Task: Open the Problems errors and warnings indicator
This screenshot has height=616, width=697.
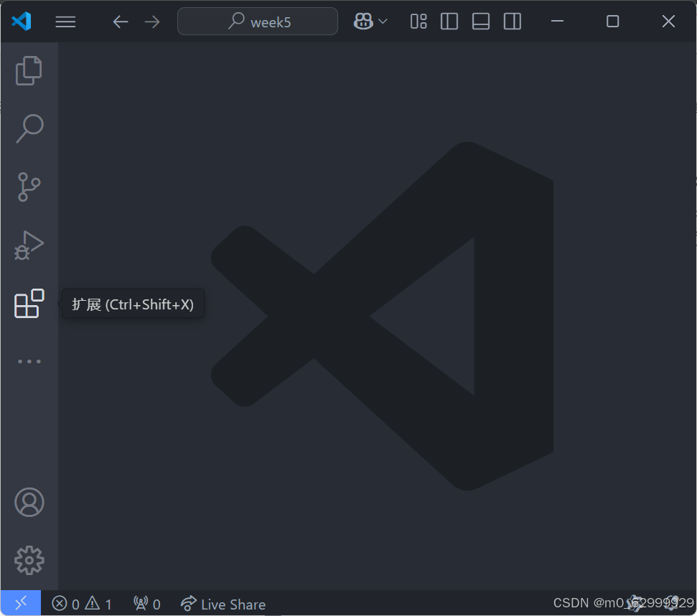Action: pos(81,604)
